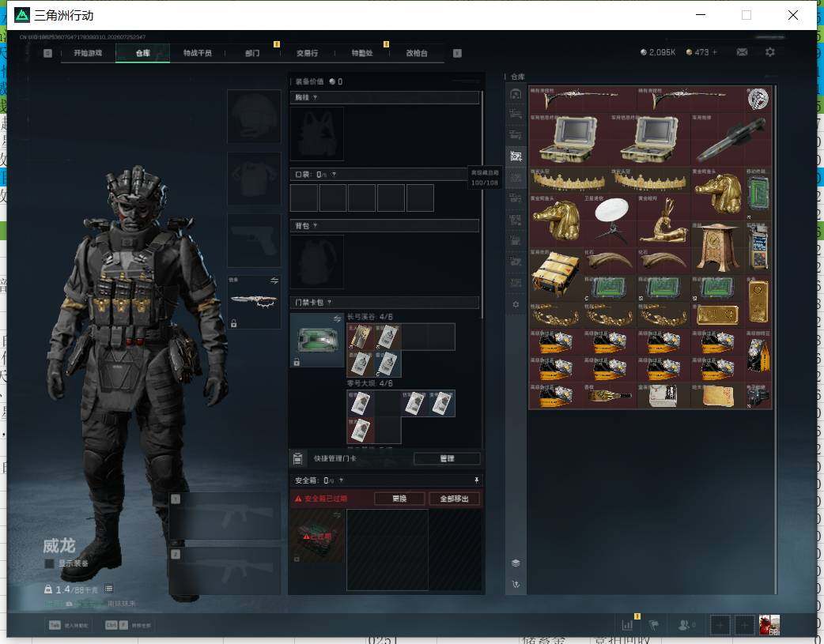Expand the 背包 backpack help marker
This screenshot has width=824, height=644.
pos(315,226)
